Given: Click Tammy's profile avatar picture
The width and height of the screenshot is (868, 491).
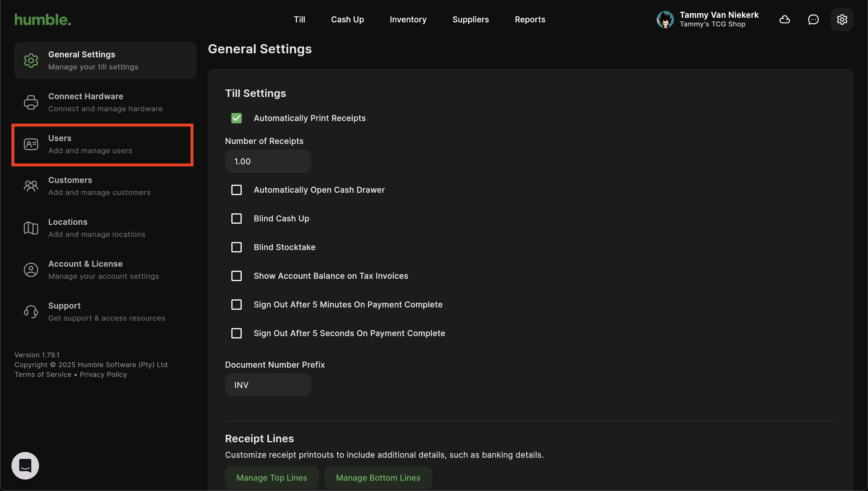Looking at the screenshot, I should (665, 20).
